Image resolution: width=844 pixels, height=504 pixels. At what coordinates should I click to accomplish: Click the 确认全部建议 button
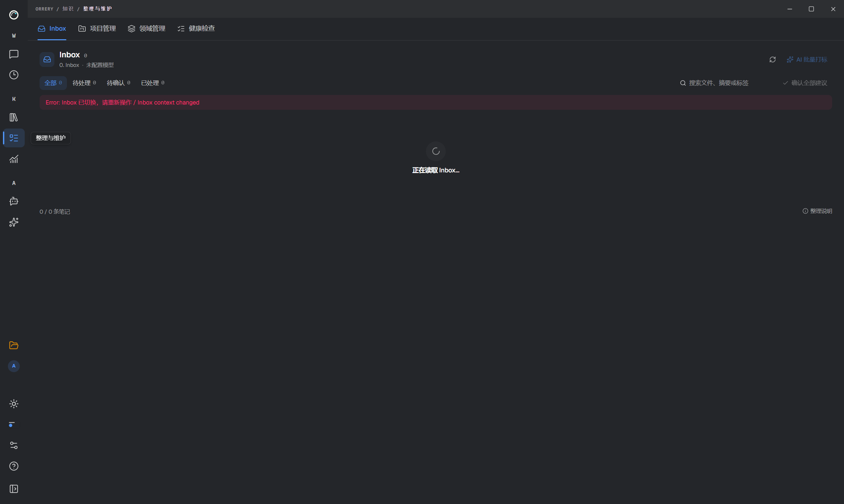pyautogui.click(x=805, y=83)
